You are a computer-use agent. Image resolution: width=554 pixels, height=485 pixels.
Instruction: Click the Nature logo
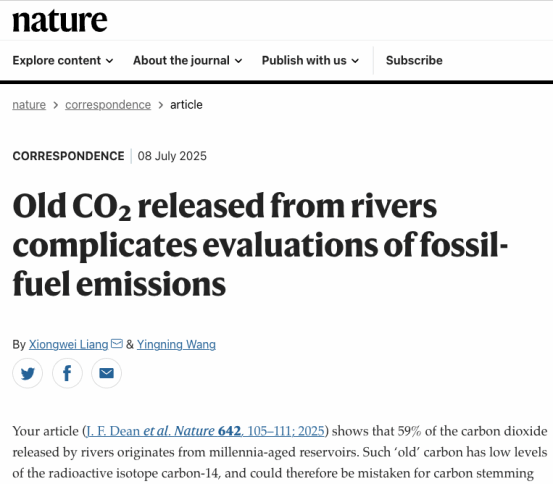(x=60, y=20)
